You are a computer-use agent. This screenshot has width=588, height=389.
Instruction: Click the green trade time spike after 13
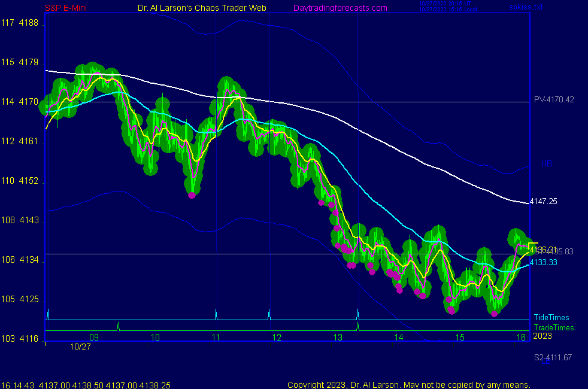point(357,326)
